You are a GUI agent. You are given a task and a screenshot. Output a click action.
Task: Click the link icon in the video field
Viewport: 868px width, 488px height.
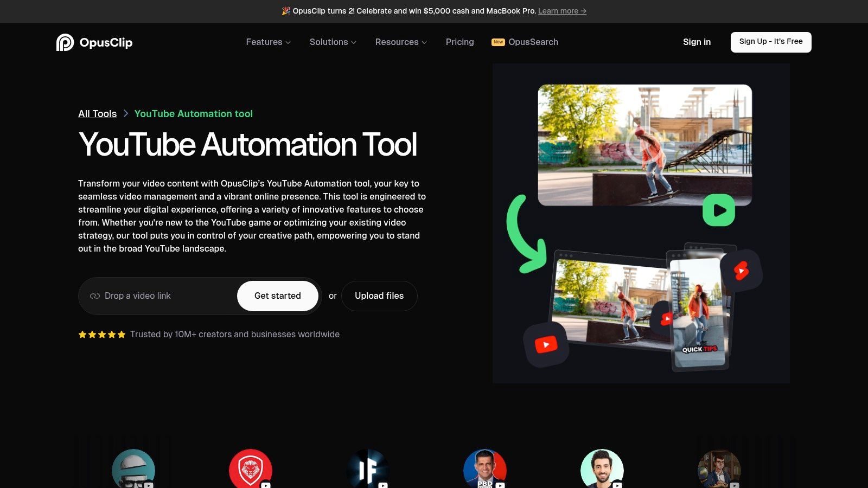pos(95,296)
